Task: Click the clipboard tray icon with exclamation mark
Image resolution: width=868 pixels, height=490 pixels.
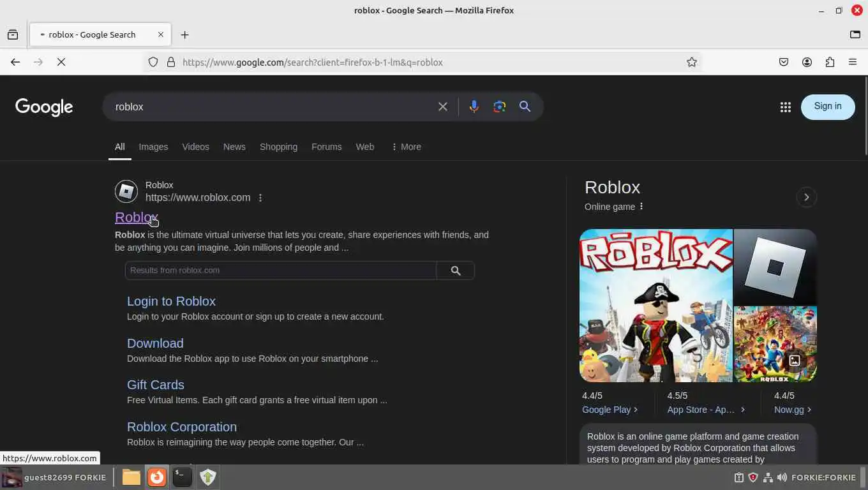Action: (x=739, y=477)
